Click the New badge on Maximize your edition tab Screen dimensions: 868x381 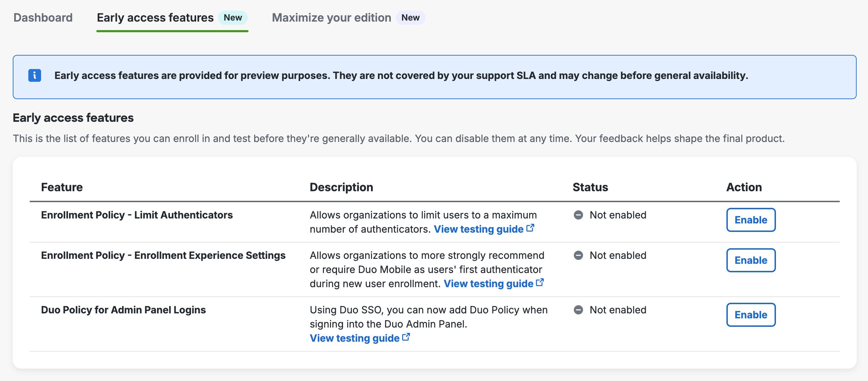[411, 18]
